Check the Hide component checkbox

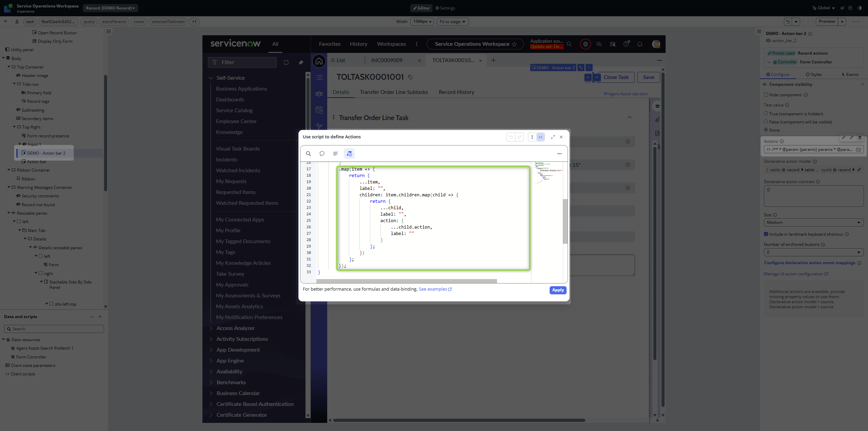tap(766, 95)
